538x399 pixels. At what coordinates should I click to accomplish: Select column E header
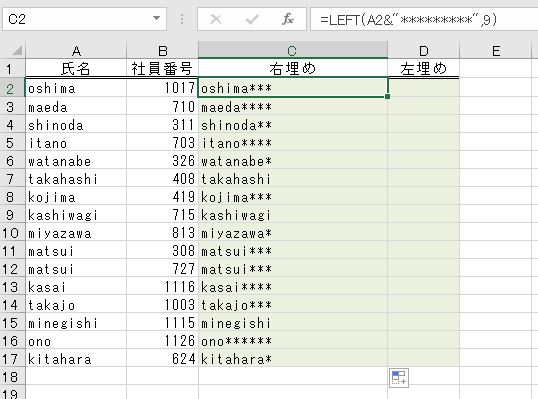coord(495,50)
